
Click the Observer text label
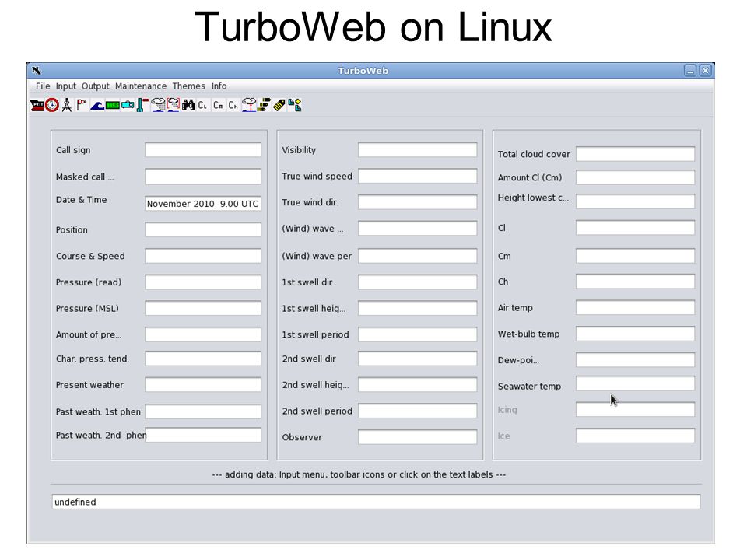pos(302,437)
